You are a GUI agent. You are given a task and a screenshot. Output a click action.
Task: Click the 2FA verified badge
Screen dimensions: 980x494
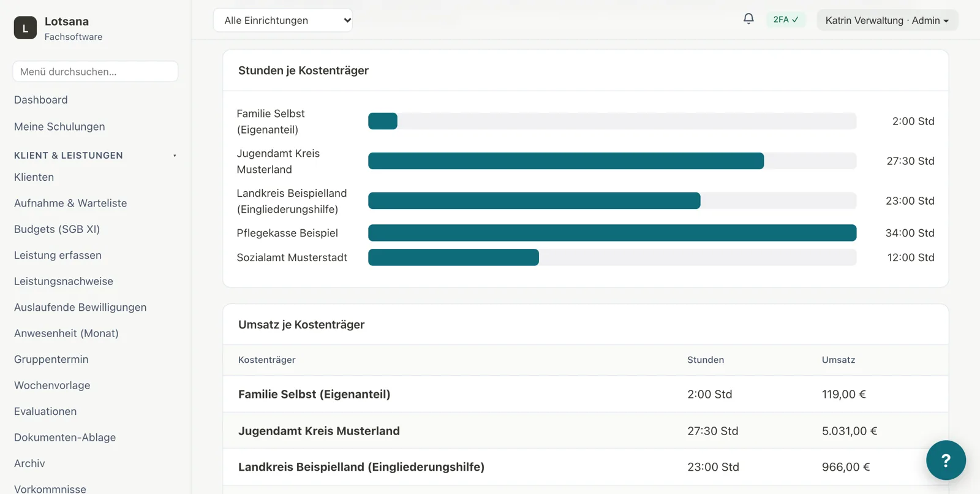coord(786,20)
